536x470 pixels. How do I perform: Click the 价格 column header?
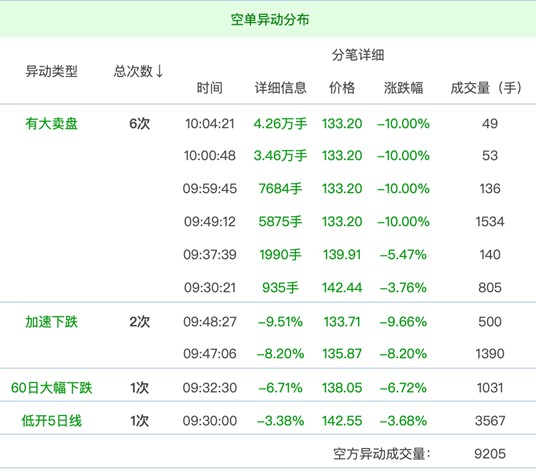342,88
